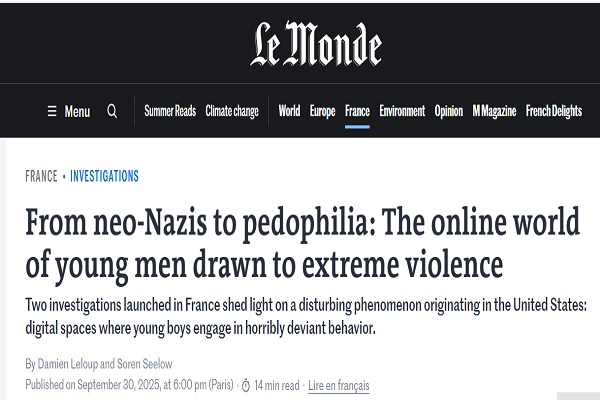
Task: Click the Le Monde logo
Action: [x=316, y=44]
